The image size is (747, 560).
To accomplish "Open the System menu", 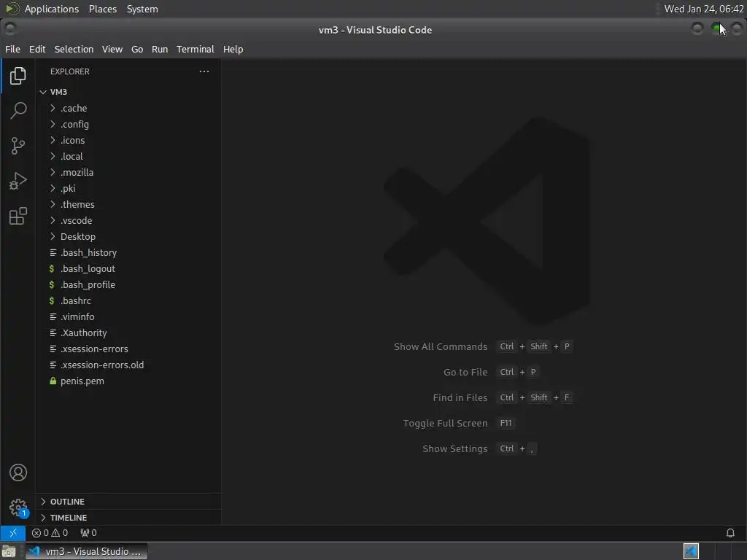I will coord(142,9).
